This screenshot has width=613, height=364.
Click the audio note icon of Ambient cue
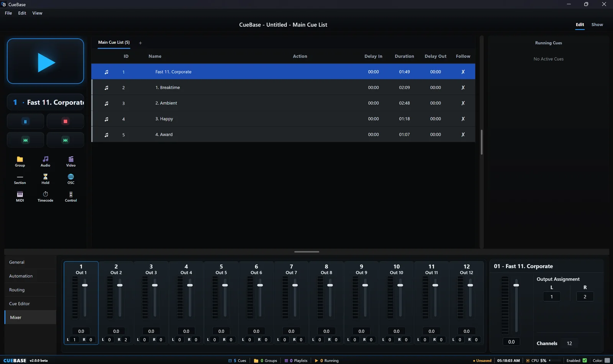click(107, 103)
